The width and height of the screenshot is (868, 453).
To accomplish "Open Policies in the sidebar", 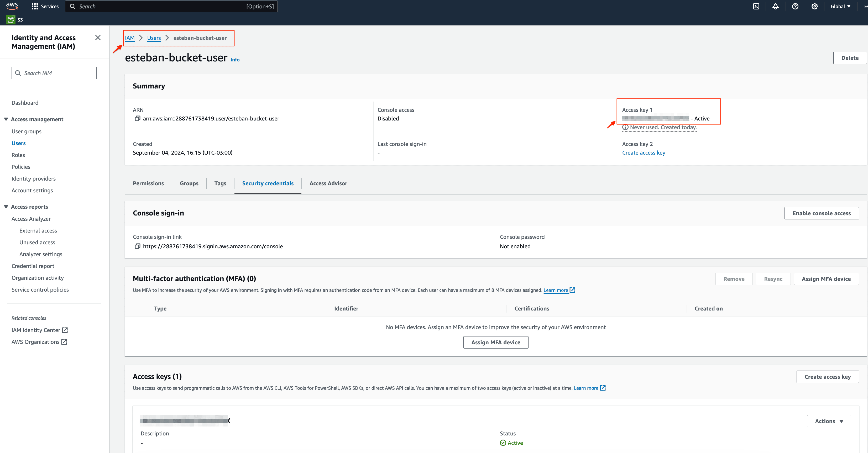I will (x=21, y=167).
